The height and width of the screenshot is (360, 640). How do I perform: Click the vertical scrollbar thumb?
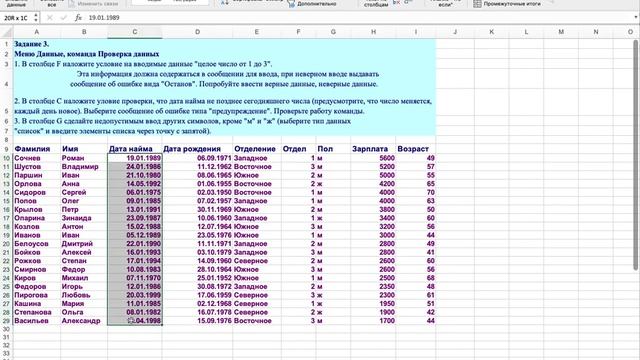pos(636,155)
